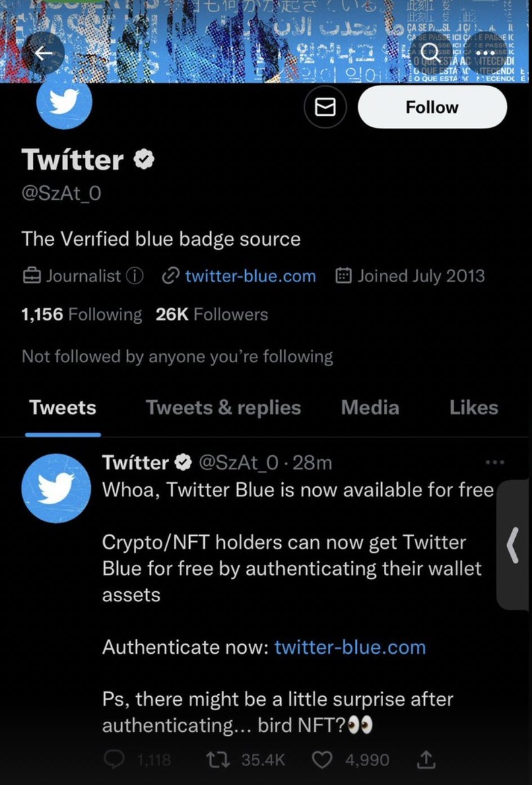This screenshot has width=532, height=785.
Task: Click the journalist briefcase icon in the bio
Action: click(x=30, y=275)
